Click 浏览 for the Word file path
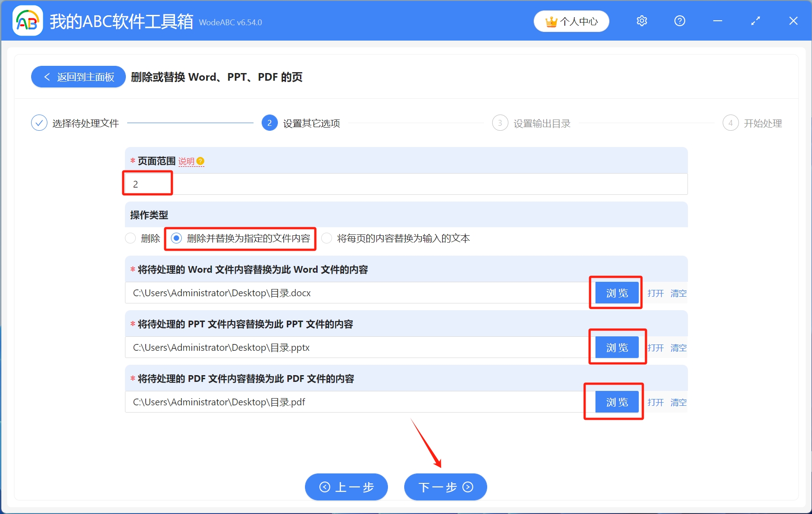This screenshot has height=514, width=812. point(616,293)
